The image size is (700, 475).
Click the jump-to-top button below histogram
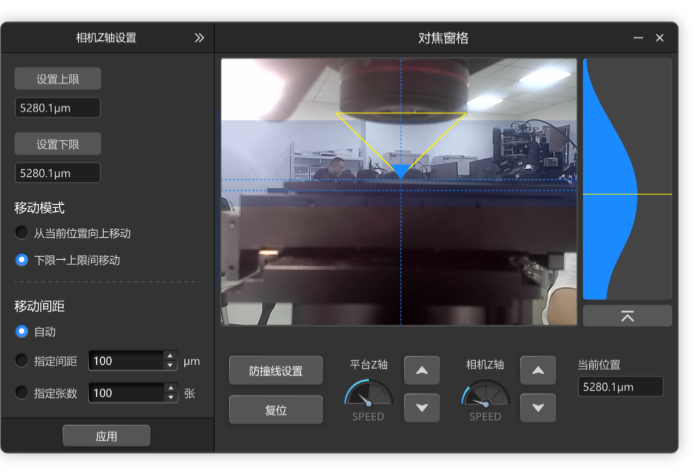point(627,316)
